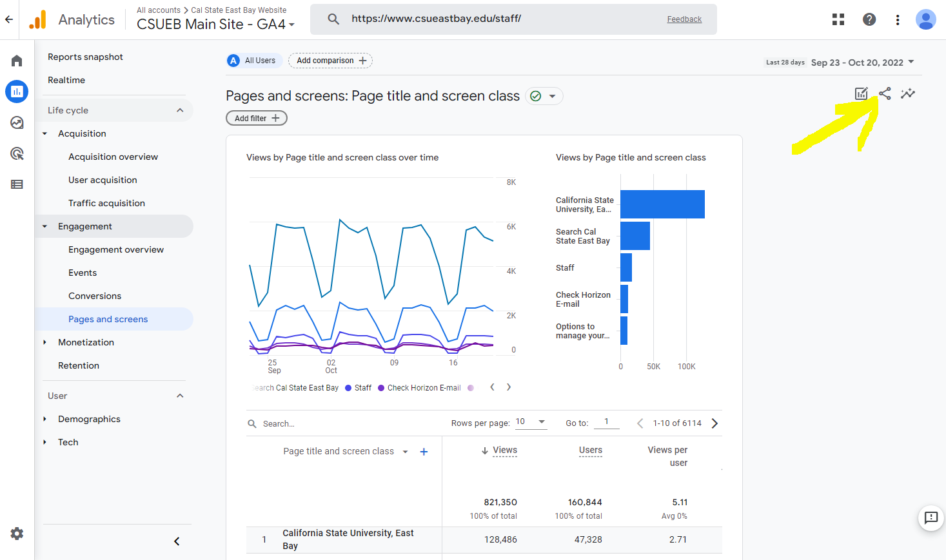Open the Events report
The width and height of the screenshot is (946, 560).
[x=83, y=273]
